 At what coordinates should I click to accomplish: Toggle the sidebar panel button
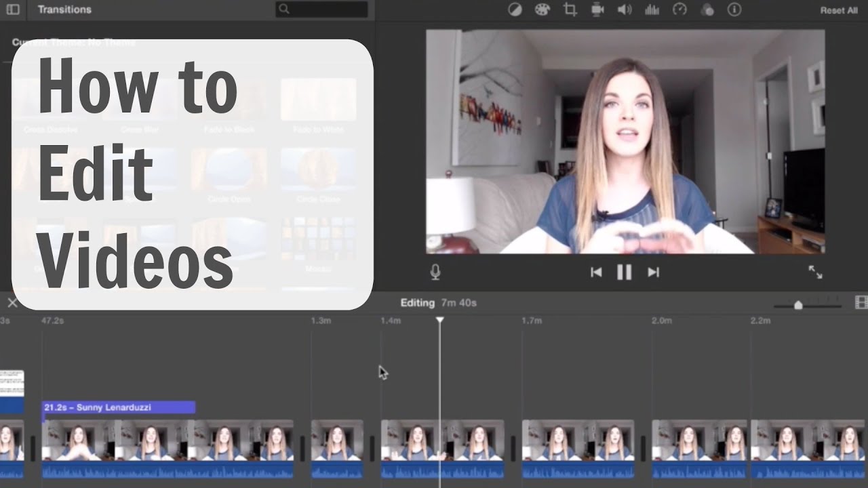(13, 9)
